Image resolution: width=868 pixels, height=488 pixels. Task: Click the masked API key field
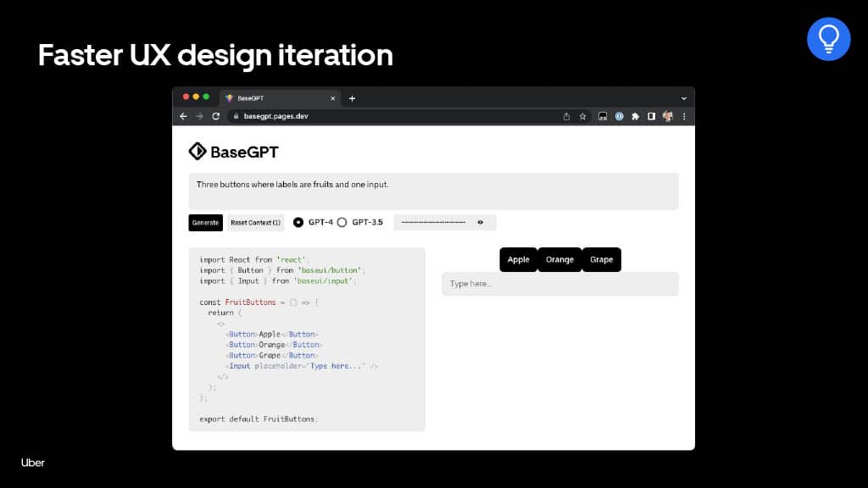444,223
